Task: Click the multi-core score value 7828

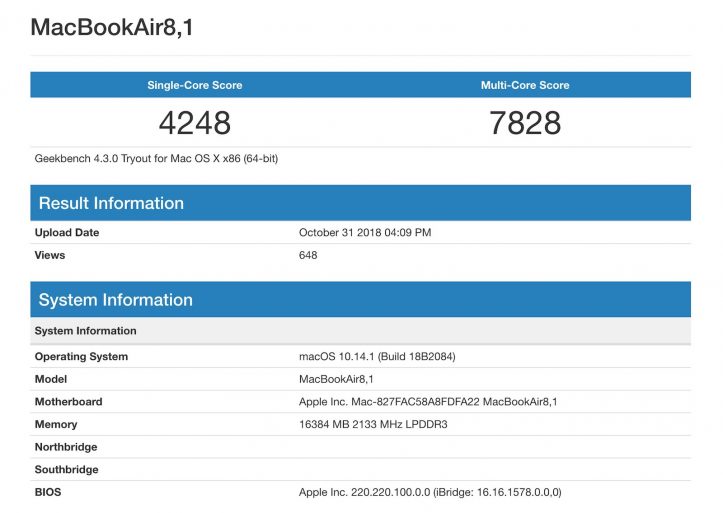Action: (525, 123)
